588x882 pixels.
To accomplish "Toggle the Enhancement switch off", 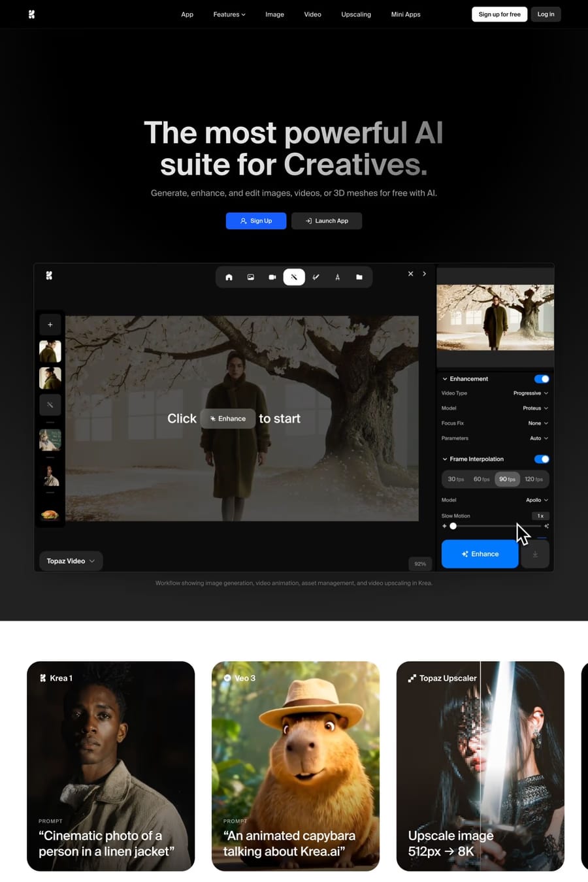I will pyautogui.click(x=542, y=379).
